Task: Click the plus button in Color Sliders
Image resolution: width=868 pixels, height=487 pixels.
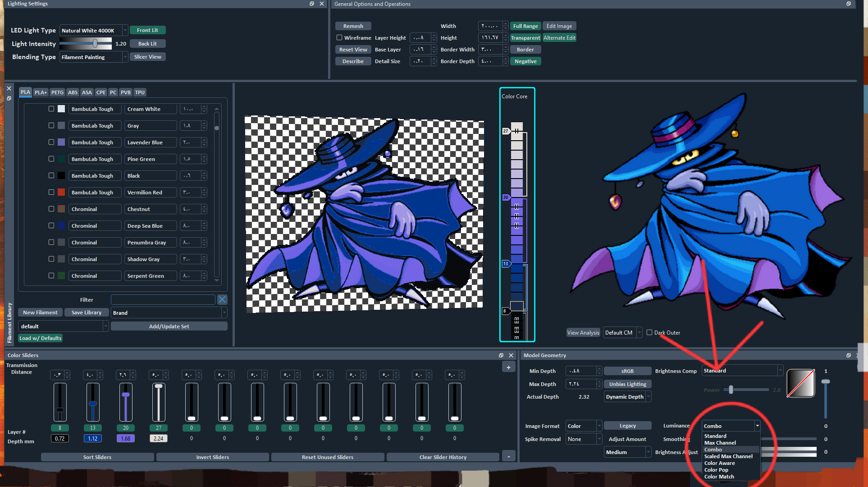Action: click(x=508, y=368)
